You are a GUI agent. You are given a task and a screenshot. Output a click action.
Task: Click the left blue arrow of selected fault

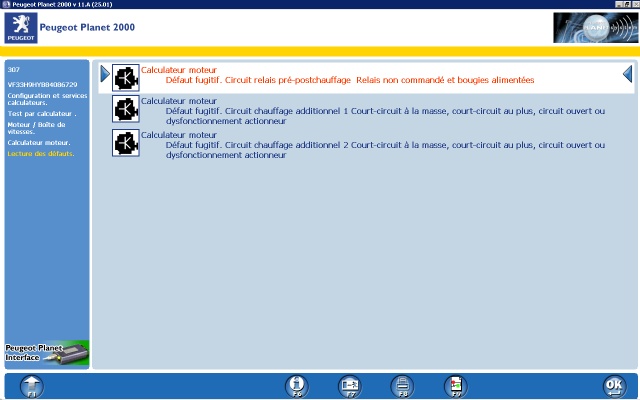tap(105, 74)
